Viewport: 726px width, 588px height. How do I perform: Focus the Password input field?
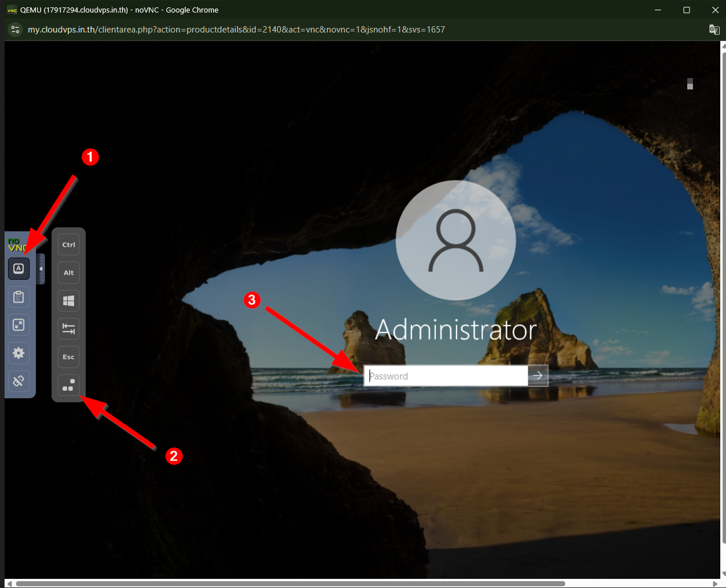(446, 376)
